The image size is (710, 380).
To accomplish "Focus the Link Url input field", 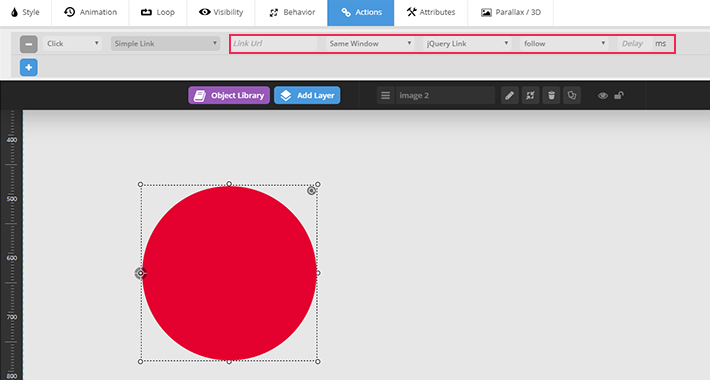I will tap(274, 43).
